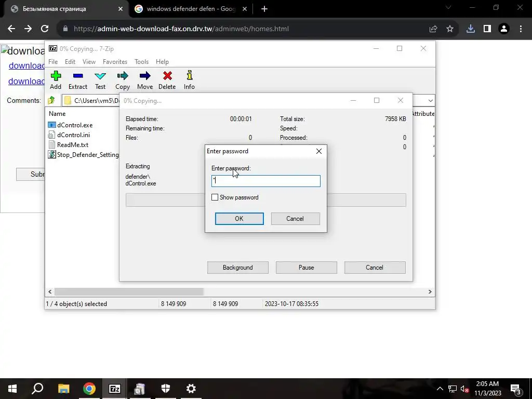Click the Chrome address bar URL
This screenshot has width=532, height=399.
[181, 29]
